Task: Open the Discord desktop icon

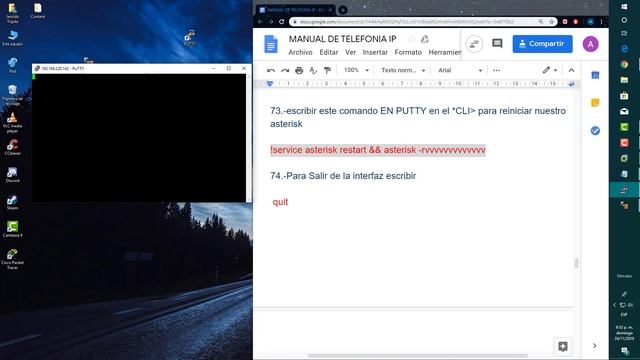Action: pos(12,175)
